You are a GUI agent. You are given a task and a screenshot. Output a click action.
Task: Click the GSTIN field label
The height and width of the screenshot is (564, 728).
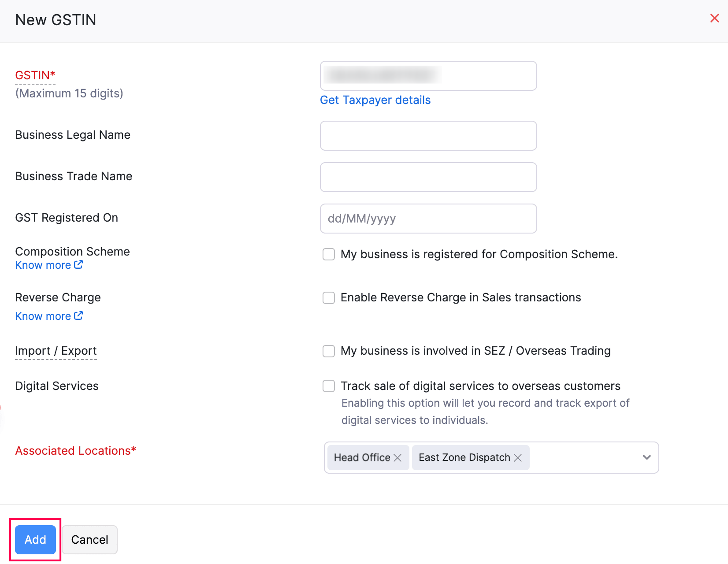[x=35, y=75]
